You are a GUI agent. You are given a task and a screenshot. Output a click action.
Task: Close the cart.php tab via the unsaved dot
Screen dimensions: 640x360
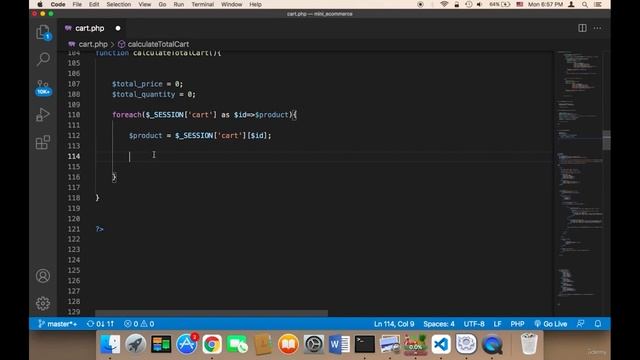click(118, 28)
